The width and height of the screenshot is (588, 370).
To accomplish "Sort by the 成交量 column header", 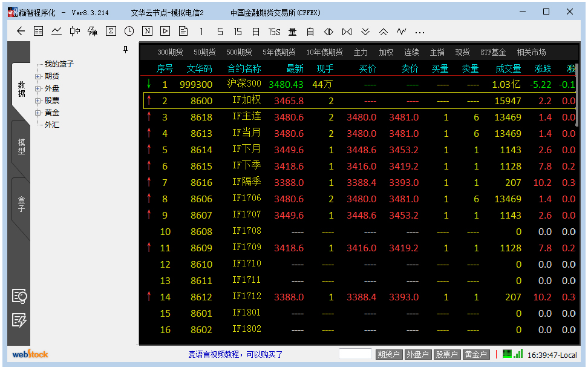I will pyautogui.click(x=508, y=68).
